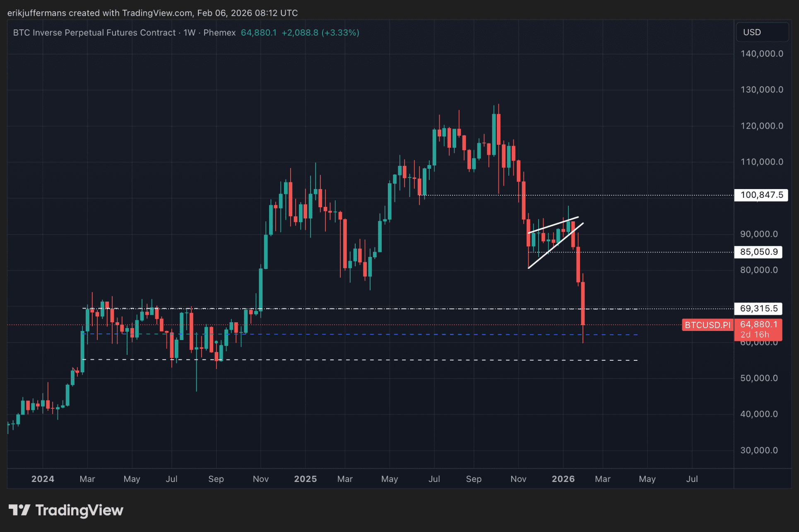Screen dimensions: 799x532
Task: Select the upper white wedge trendline
Action: pos(553,225)
